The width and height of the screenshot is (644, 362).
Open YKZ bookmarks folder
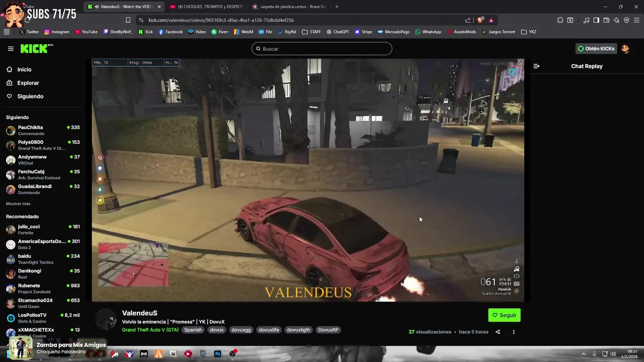(529, 32)
